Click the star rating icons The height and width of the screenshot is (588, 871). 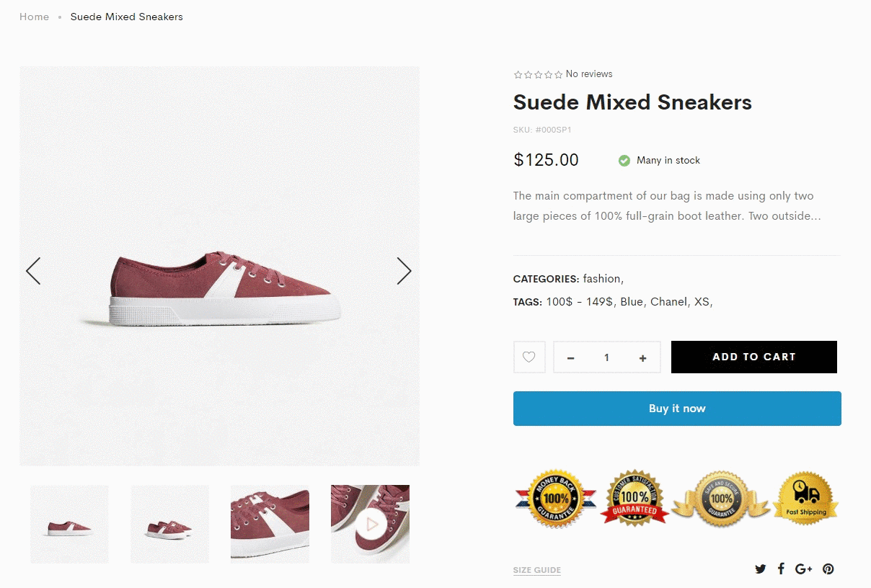(538, 74)
